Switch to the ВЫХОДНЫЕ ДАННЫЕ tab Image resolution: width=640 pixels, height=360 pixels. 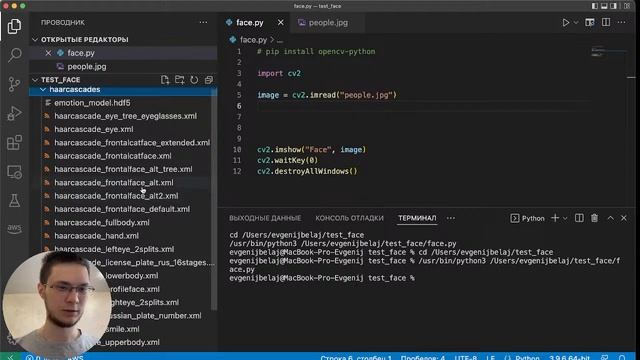265,218
